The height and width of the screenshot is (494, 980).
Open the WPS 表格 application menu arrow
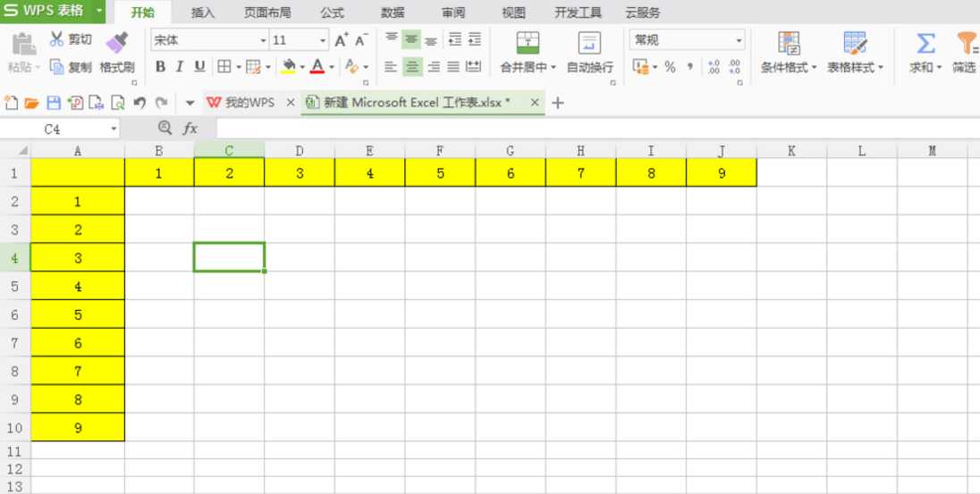coord(98,12)
